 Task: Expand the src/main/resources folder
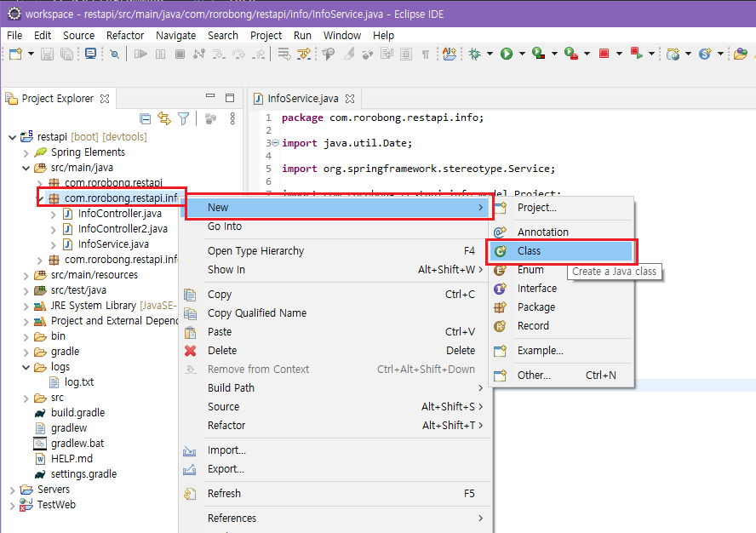26,275
